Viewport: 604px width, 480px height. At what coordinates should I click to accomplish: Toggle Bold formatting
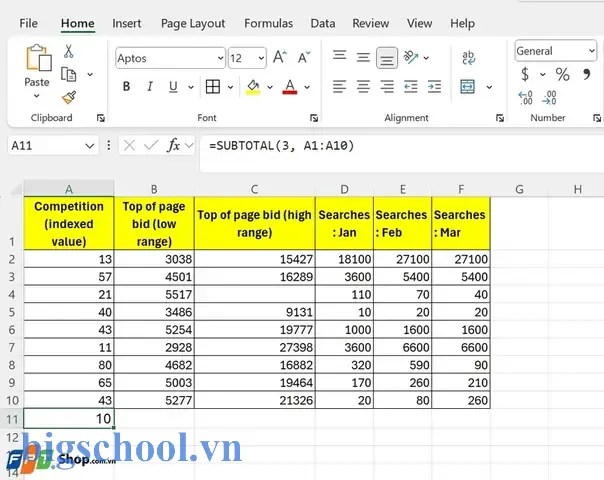126,87
